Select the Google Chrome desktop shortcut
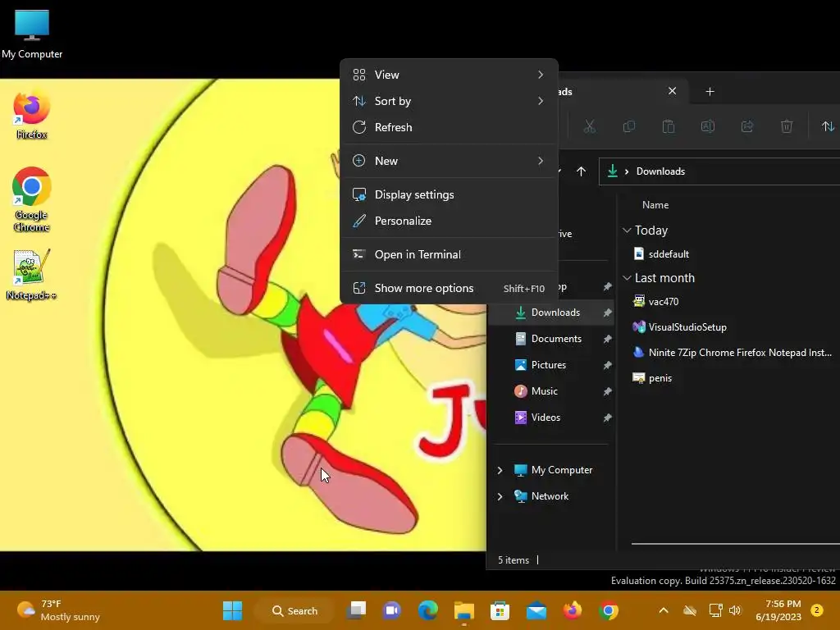This screenshot has width=840, height=630. tap(32, 199)
